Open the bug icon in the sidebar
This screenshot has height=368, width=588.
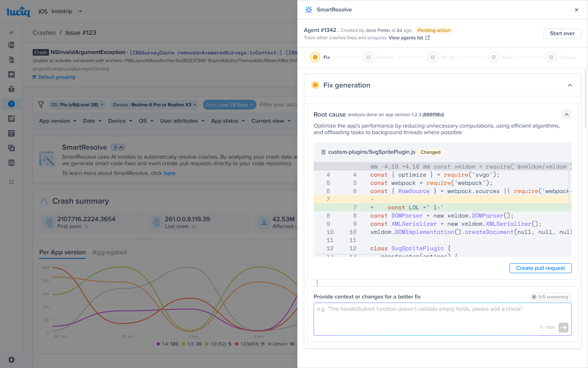click(x=11, y=89)
